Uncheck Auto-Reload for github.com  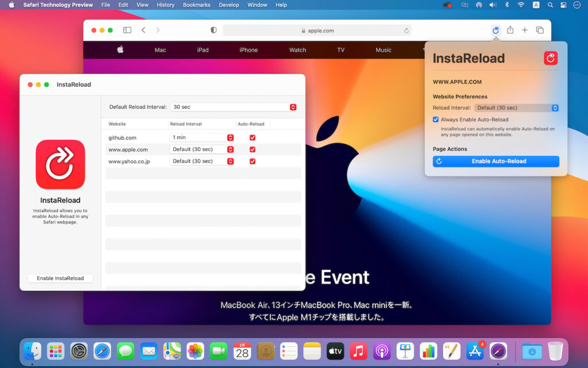tap(252, 137)
